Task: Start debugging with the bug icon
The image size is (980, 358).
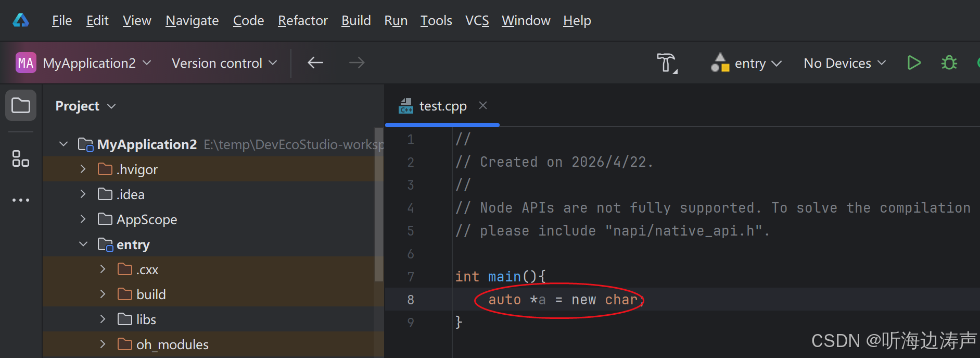Action: tap(949, 63)
